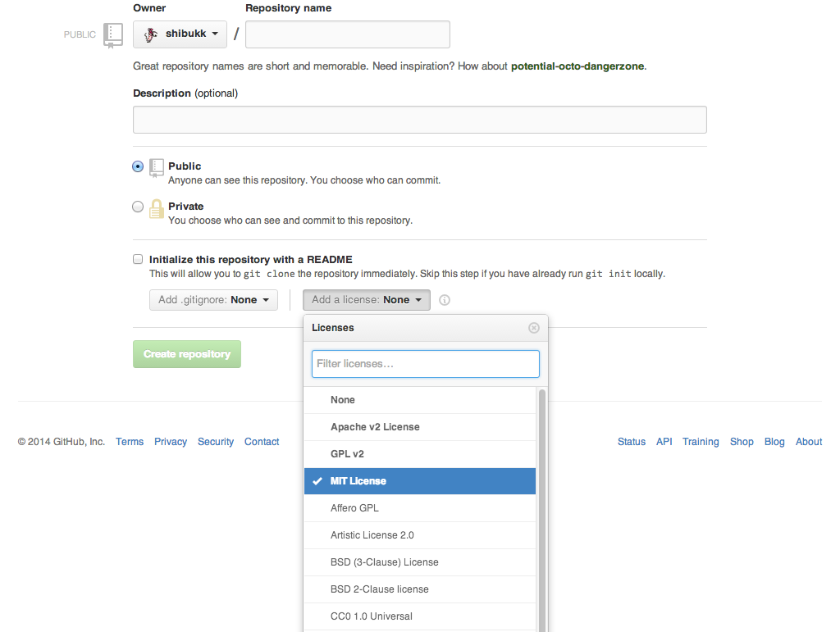Click the repository icon next to Public option
The width and height of the screenshot is (840, 632).
tap(156, 167)
